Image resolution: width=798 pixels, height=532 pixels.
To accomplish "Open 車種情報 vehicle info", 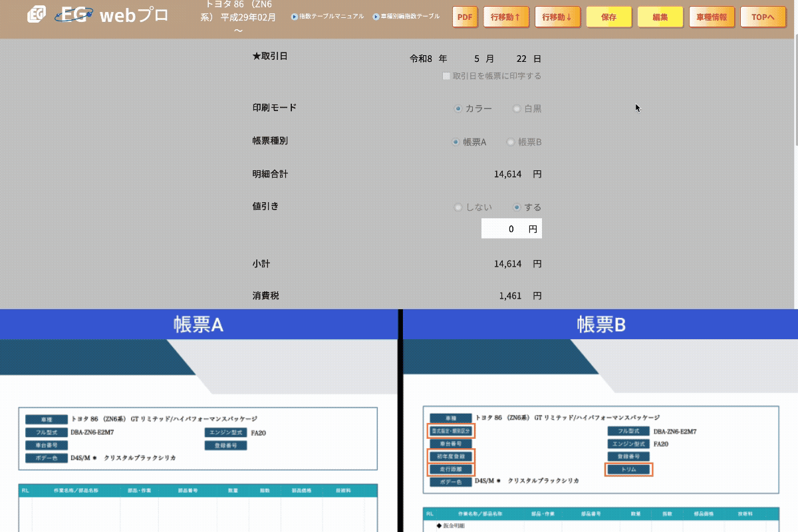I will (x=712, y=17).
